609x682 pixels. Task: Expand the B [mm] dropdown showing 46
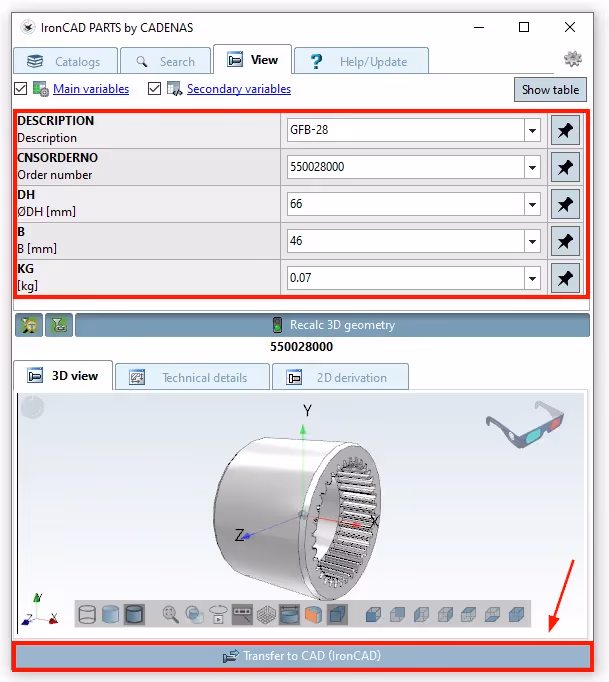click(x=532, y=241)
